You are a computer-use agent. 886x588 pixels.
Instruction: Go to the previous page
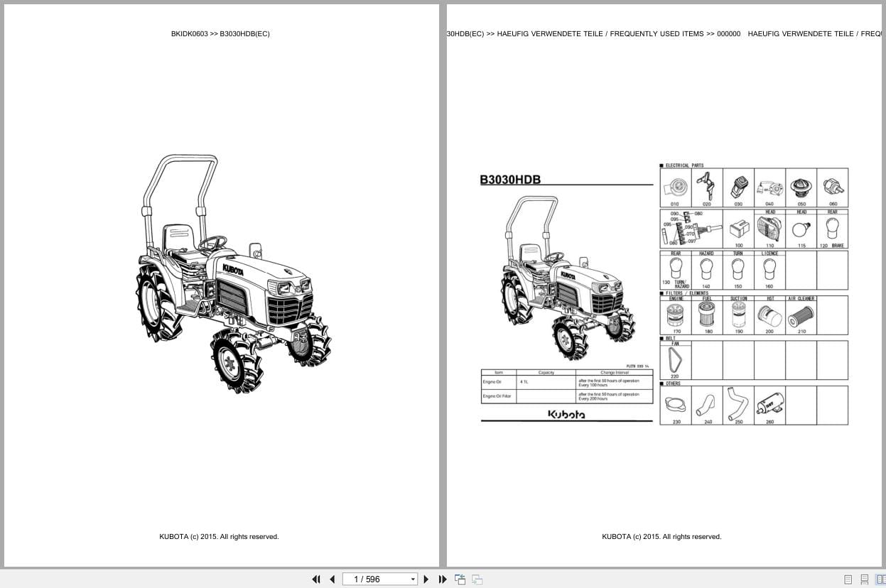[333, 579]
